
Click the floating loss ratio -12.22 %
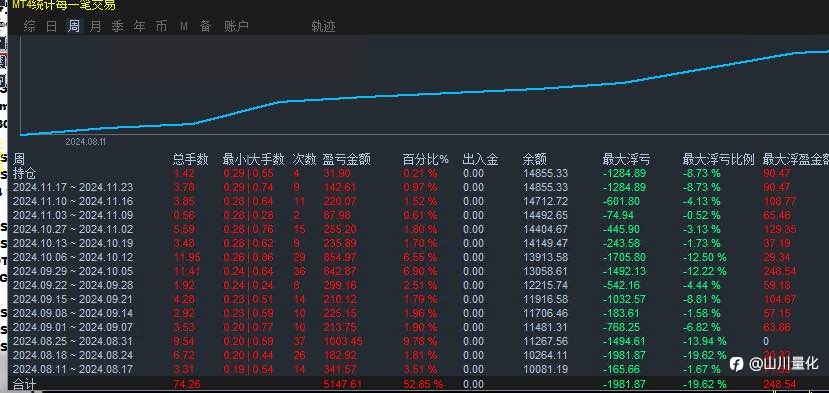point(705,271)
